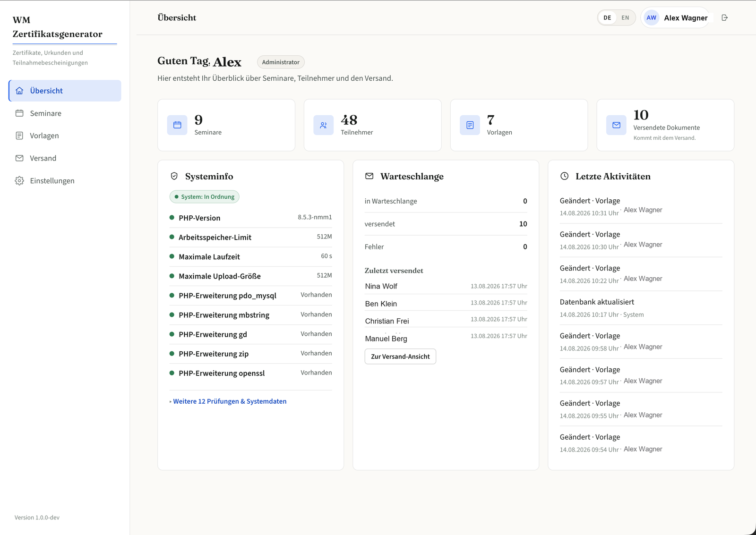This screenshot has height=535, width=756.
Task: Open the Seminare navigation item
Action: click(x=65, y=113)
